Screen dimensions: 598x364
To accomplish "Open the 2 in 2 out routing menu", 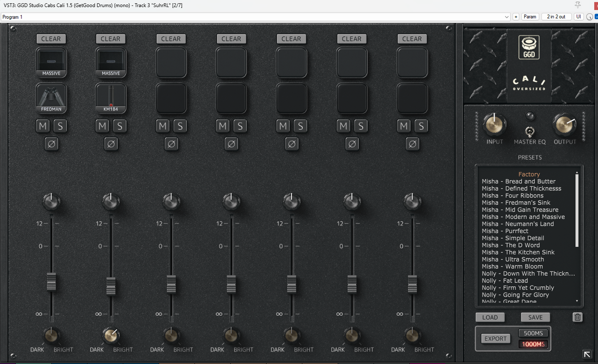I will 556,17.
